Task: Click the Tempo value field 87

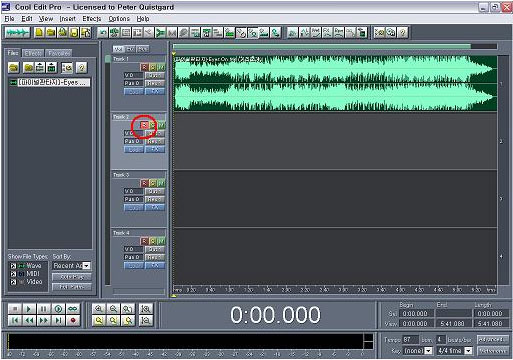Action: [x=410, y=340]
